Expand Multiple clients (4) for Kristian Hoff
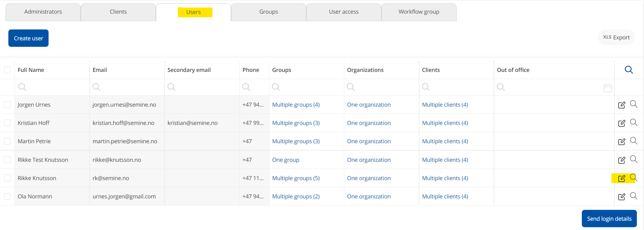This screenshot has height=230, width=644. click(445, 123)
